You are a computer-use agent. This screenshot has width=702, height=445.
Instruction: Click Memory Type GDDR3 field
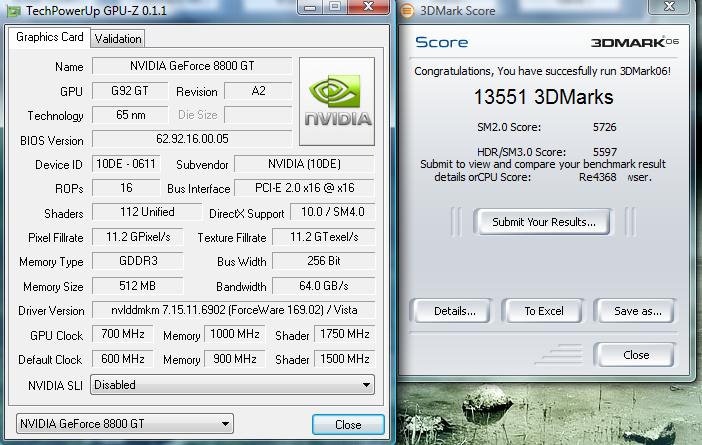tap(138, 261)
